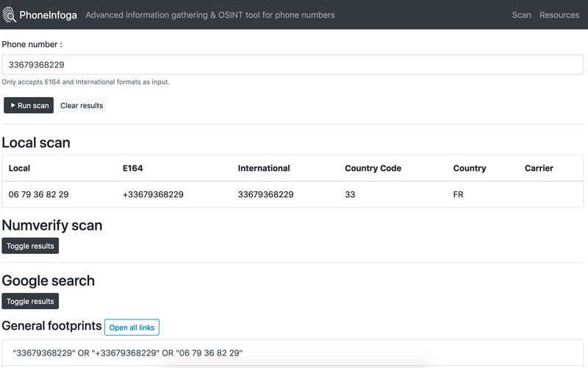588x368 pixels.
Task: Toggle the Numverify scan results
Action: click(30, 246)
